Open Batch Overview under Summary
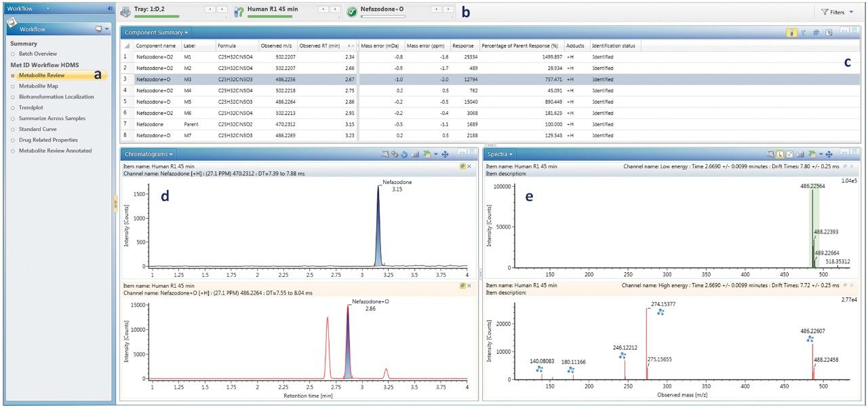The image size is (868, 410). [37, 54]
